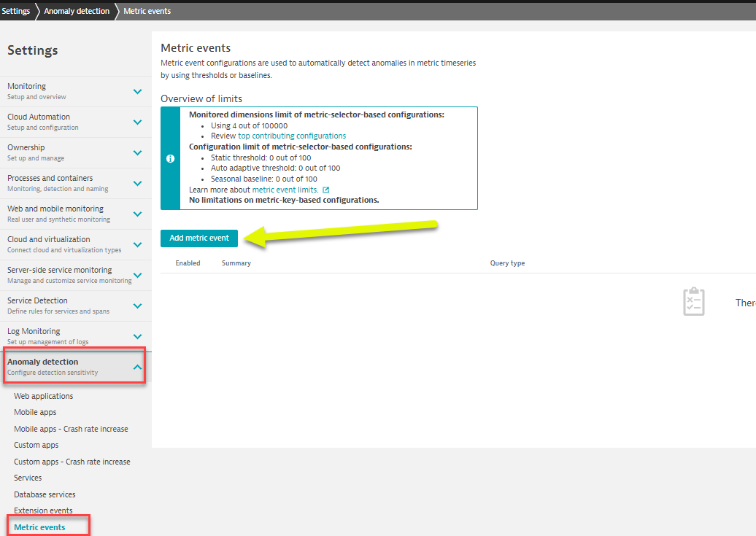Select Mobile apps - Crash rate increase
The width and height of the screenshot is (756, 536).
(71, 429)
